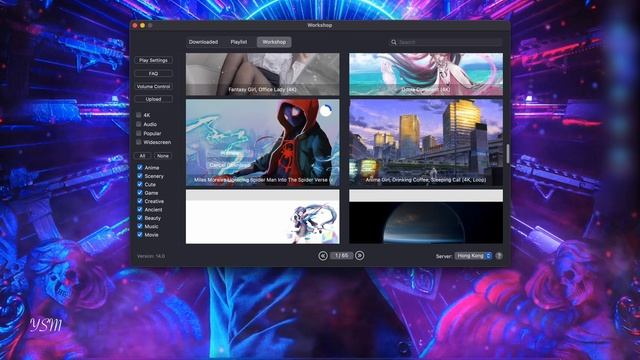Image resolution: width=640 pixels, height=360 pixels.
Task: Open Volume Control
Action: click(153, 87)
